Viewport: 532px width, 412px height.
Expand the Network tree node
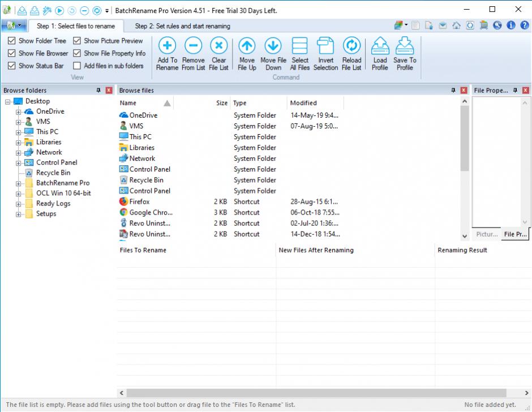18,153
